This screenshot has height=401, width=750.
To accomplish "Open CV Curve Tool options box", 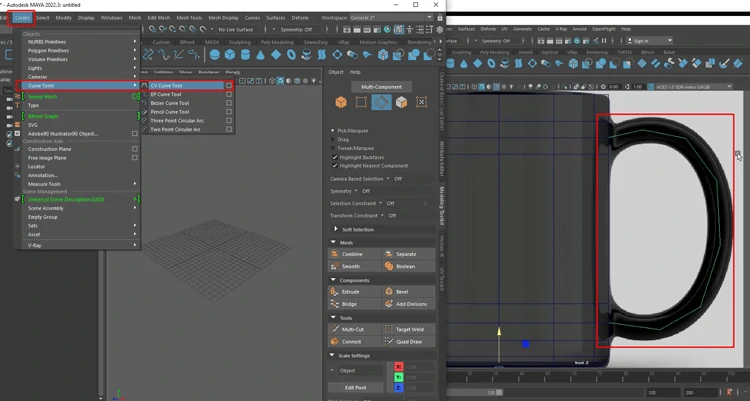I will pyautogui.click(x=229, y=86).
